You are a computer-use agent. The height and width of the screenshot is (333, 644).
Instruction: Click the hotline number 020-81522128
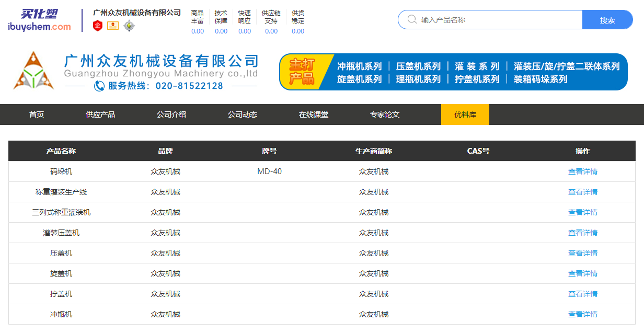(189, 86)
